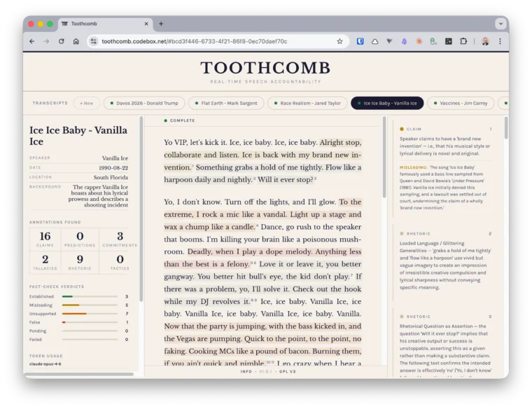Click the left sidebar horizontal scrollbar
The height and width of the screenshot is (409, 532).
(x=79, y=374)
